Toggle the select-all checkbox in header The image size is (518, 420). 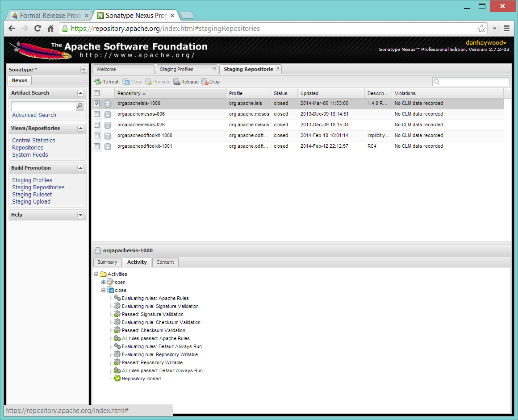pos(97,93)
